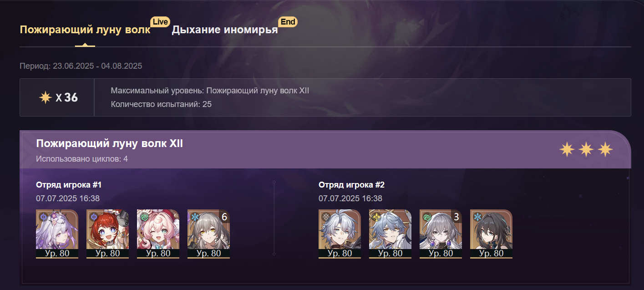Screen dimensions: 644x290
Task: Select the purple-haired character in squad #1
Action: [x=57, y=234]
